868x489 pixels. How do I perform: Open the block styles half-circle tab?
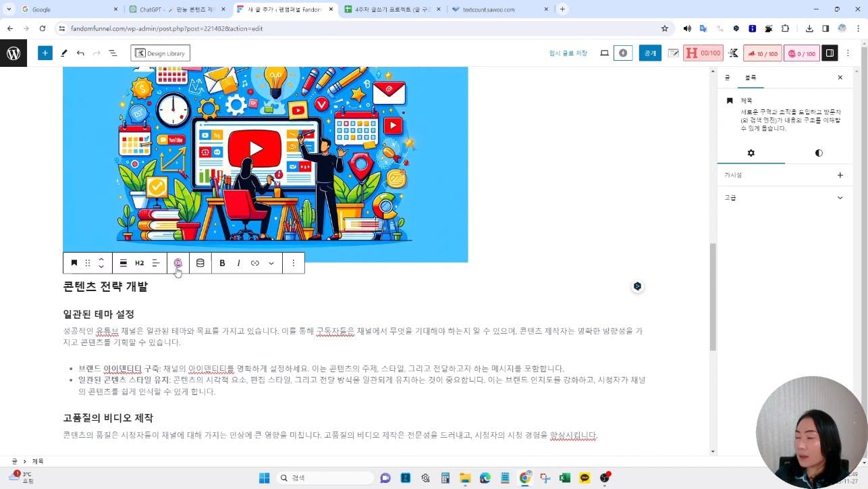coord(819,153)
